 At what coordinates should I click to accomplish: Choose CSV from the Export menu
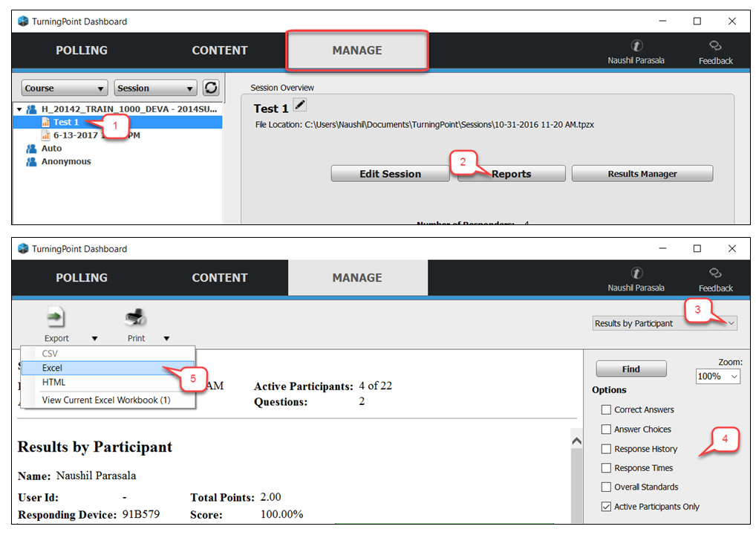pyautogui.click(x=108, y=354)
